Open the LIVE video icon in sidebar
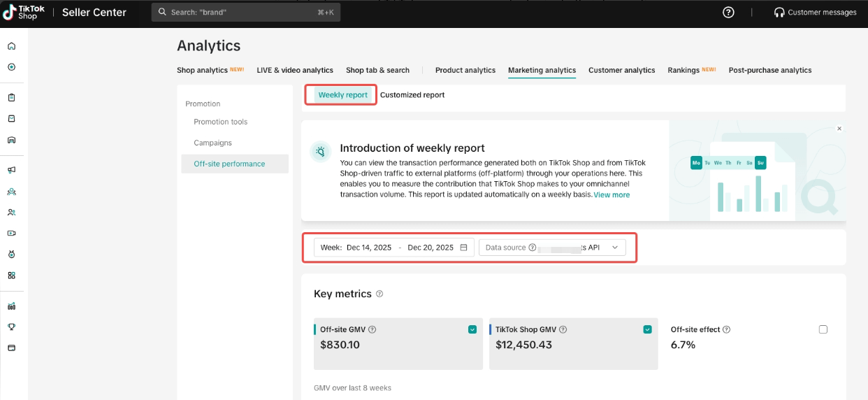This screenshot has width=868, height=400. (x=11, y=233)
